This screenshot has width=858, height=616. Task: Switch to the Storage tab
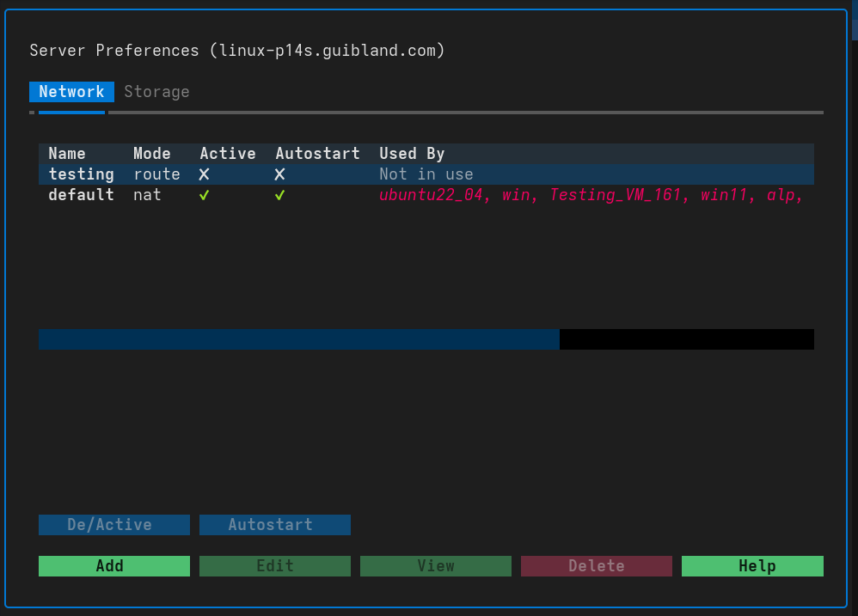click(x=156, y=92)
